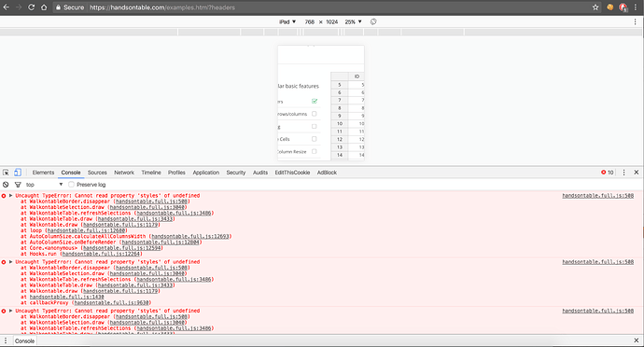The width and height of the screenshot is (644, 347).
Task: Open DevTools three-dot settings menu
Action: coord(623,173)
